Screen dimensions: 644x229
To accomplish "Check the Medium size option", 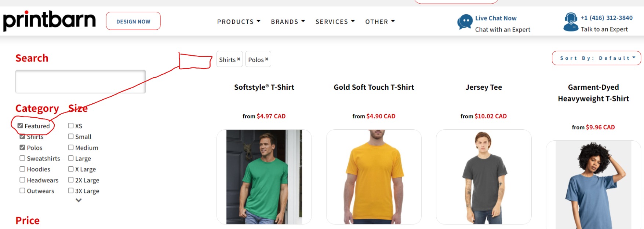I will click(71, 147).
